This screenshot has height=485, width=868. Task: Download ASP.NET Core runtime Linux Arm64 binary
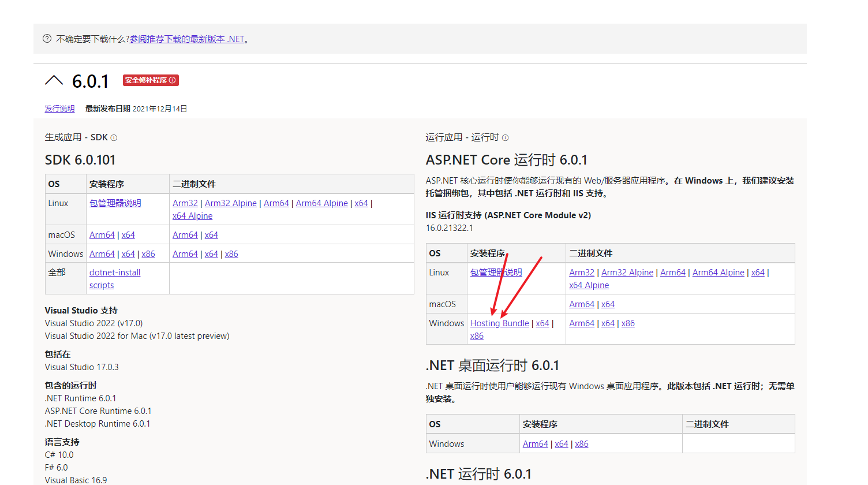pos(673,273)
